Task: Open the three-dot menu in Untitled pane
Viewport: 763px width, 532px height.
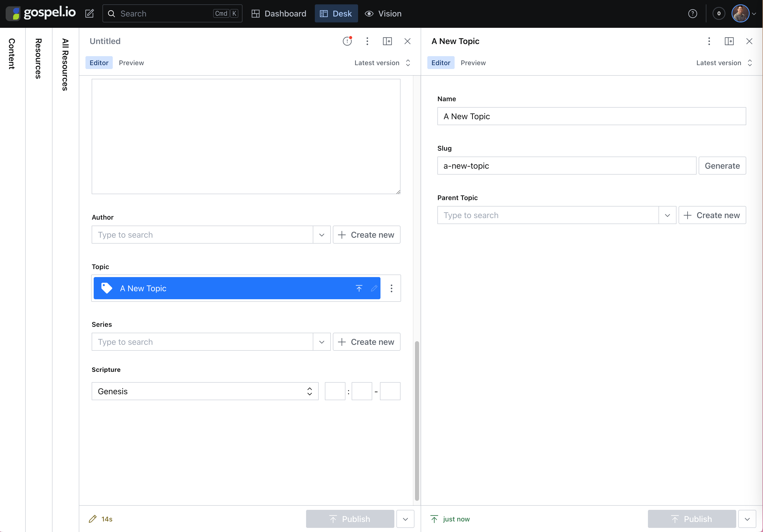Action: click(x=367, y=41)
